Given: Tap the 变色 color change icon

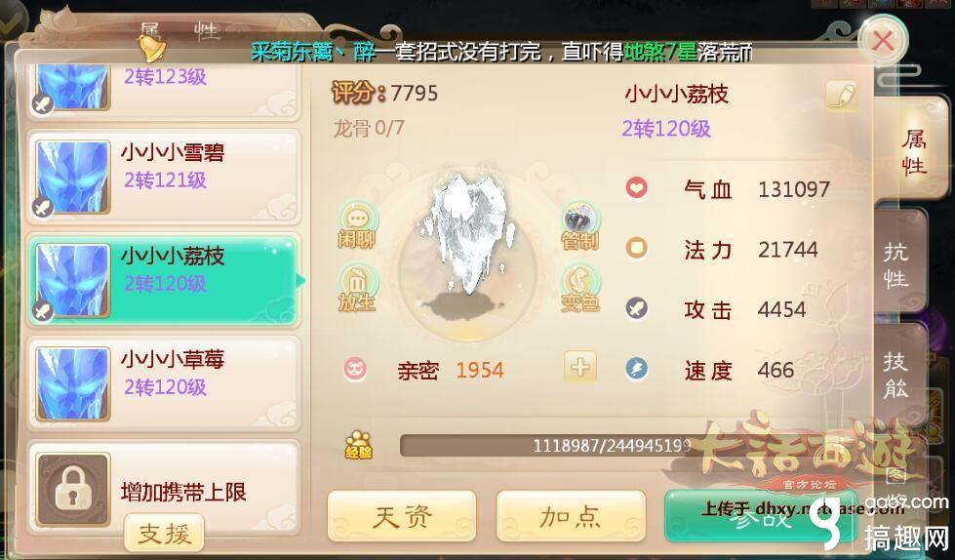Looking at the screenshot, I should 580,289.
